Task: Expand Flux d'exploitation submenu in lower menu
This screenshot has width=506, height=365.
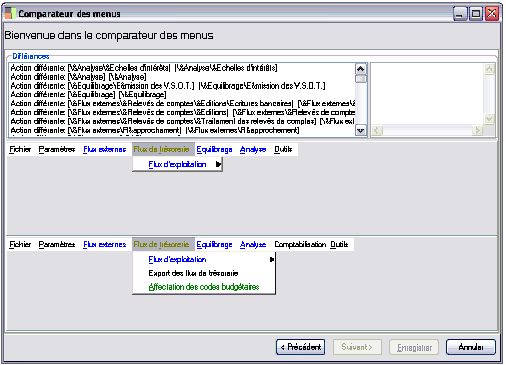Action: pyautogui.click(x=204, y=259)
